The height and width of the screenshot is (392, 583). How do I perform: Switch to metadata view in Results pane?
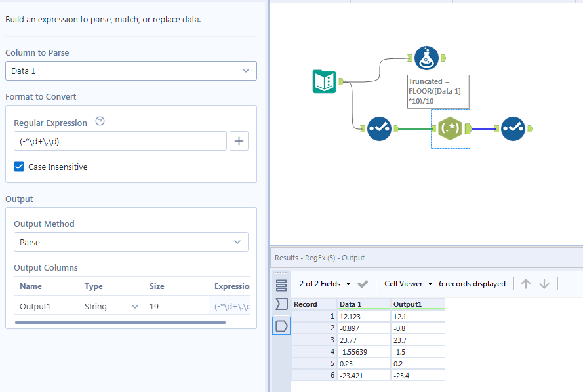click(281, 283)
